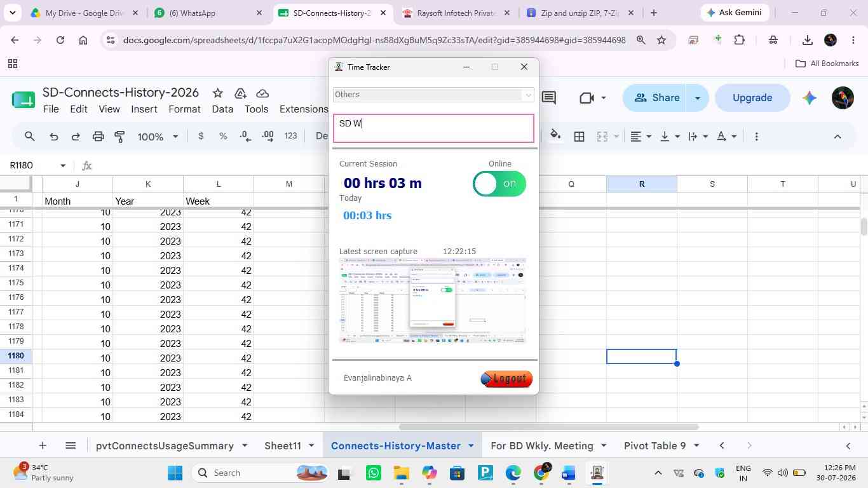The image size is (868, 488).
Task: Open the Format menu
Action: pos(184,109)
